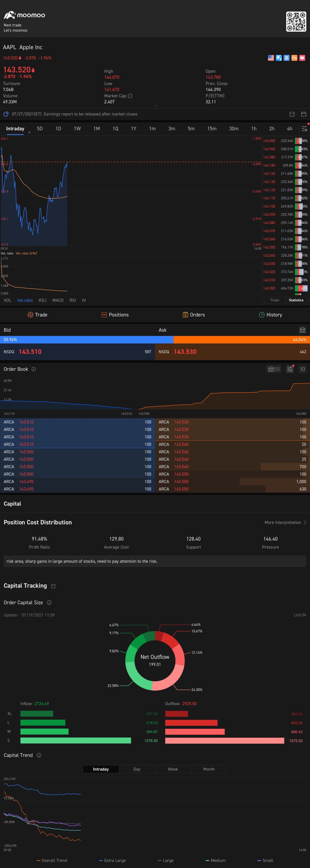
Task: Select the 5D chart period
Action: pyautogui.click(x=40, y=129)
